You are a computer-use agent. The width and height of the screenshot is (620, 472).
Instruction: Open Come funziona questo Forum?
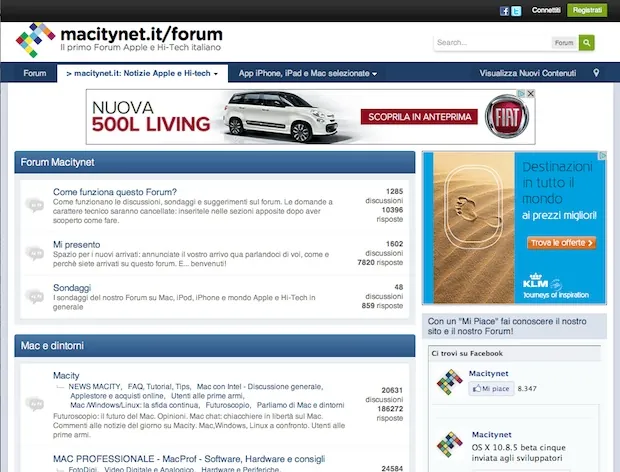[115, 192]
